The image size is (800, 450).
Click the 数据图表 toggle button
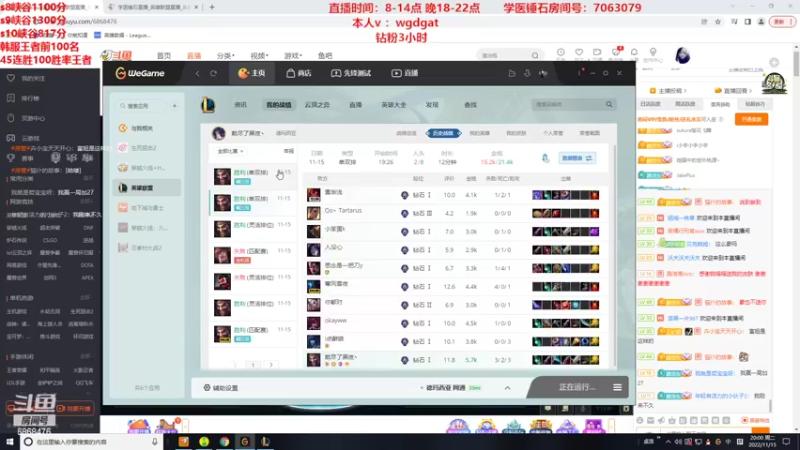pyautogui.click(x=577, y=158)
